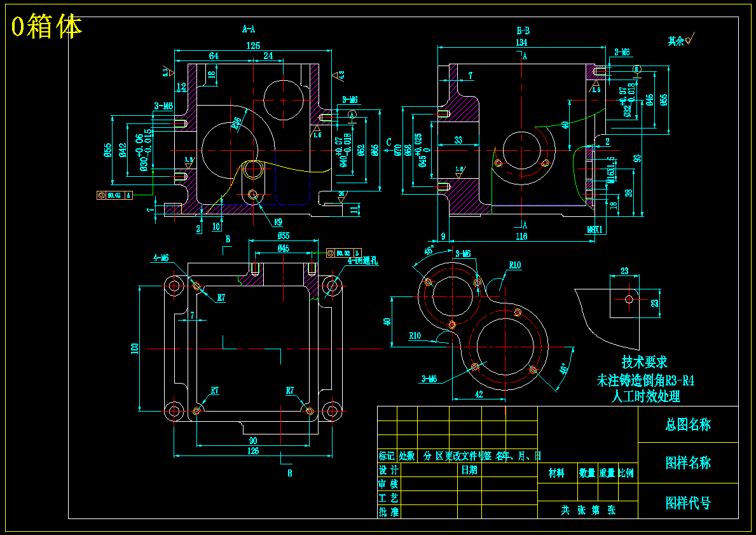Click the 38 vertical dimension

pyautogui.click(x=629, y=193)
